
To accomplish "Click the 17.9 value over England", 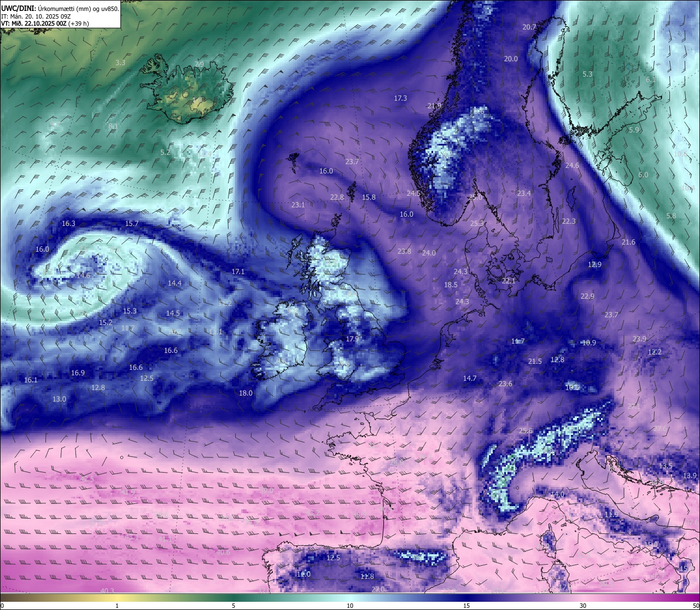I will [x=352, y=339].
